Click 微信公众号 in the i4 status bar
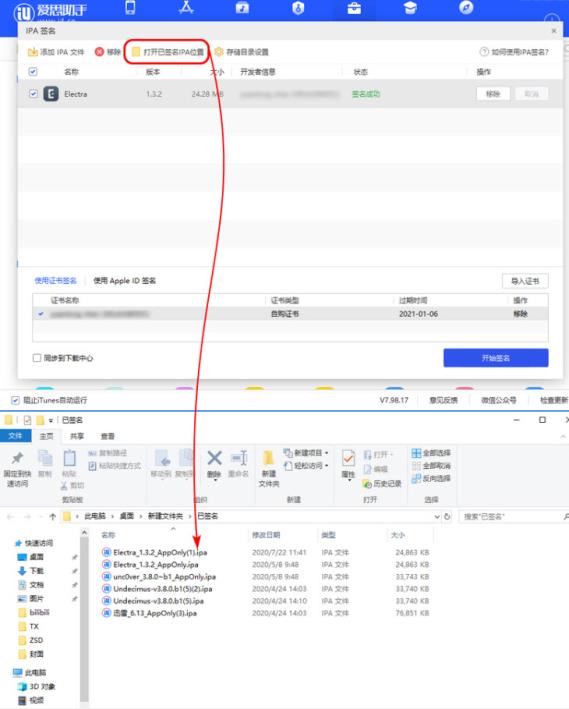This screenshot has height=709, width=569. pyautogui.click(x=498, y=400)
